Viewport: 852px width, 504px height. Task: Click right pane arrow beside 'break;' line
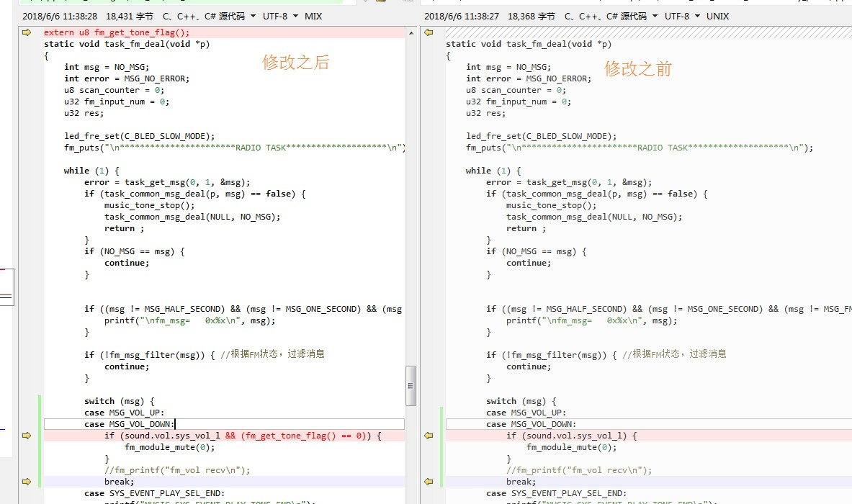pyautogui.click(x=429, y=482)
